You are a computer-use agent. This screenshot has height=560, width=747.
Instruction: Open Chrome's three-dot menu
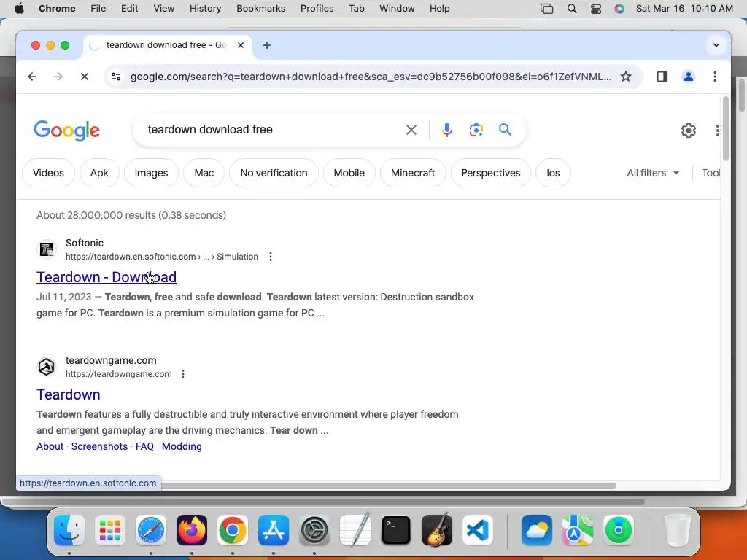coord(714,77)
